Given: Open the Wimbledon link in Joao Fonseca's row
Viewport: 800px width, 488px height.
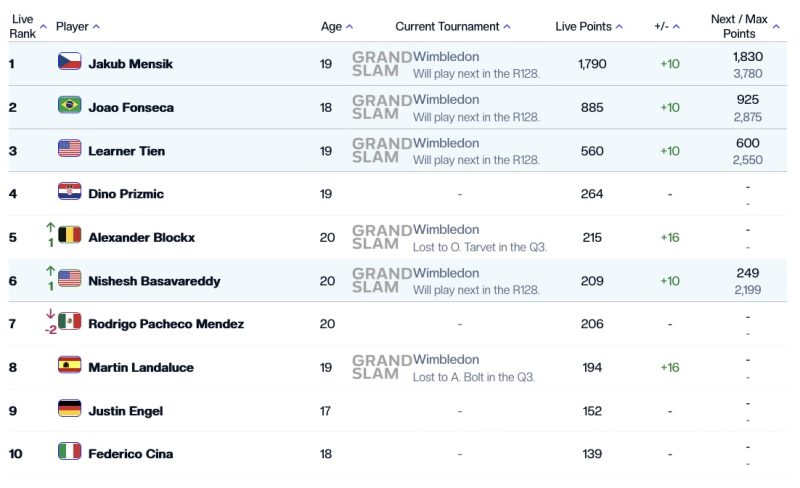Looking at the screenshot, I should 446,100.
